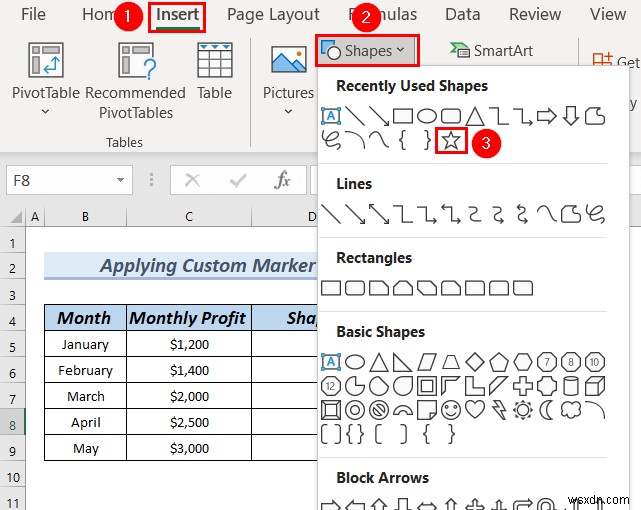Choose the Parallelogram in Basic Shapes
Image resolution: width=641 pixels, height=510 pixels.
427,362
